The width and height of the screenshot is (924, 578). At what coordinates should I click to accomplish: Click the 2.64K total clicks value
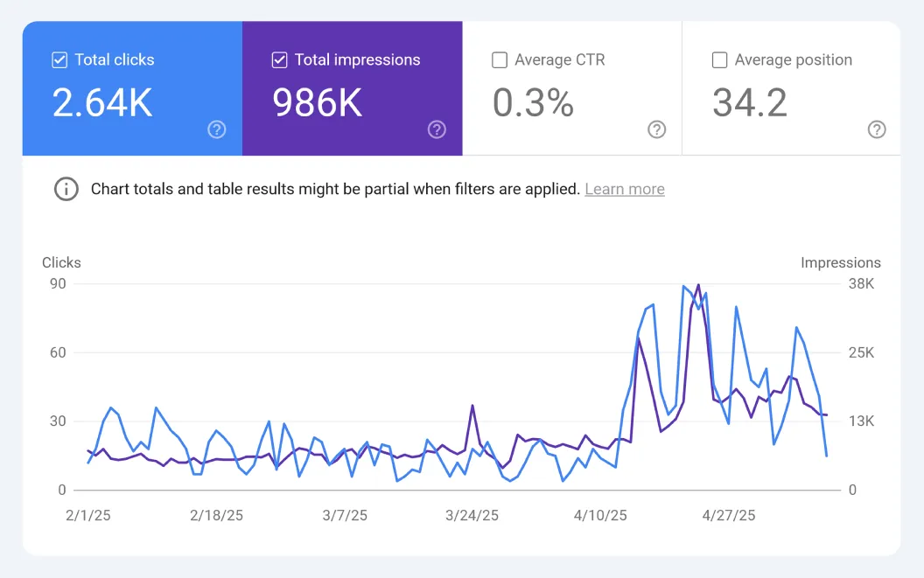coord(102,102)
